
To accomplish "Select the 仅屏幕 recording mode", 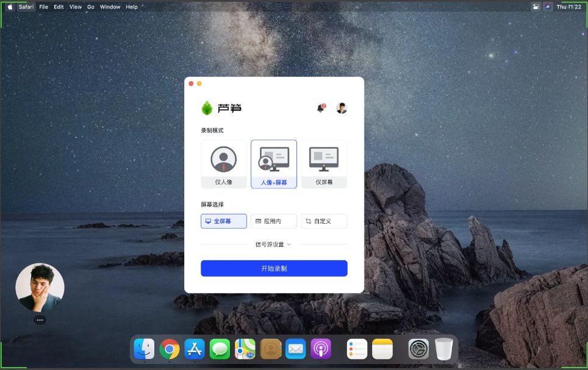I will pos(323,163).
